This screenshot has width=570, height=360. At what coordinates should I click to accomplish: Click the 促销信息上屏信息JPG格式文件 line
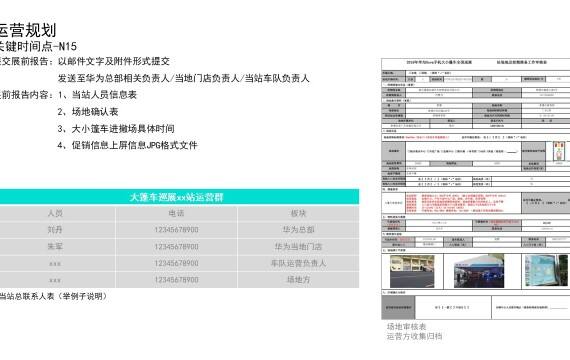coord(127,145)
